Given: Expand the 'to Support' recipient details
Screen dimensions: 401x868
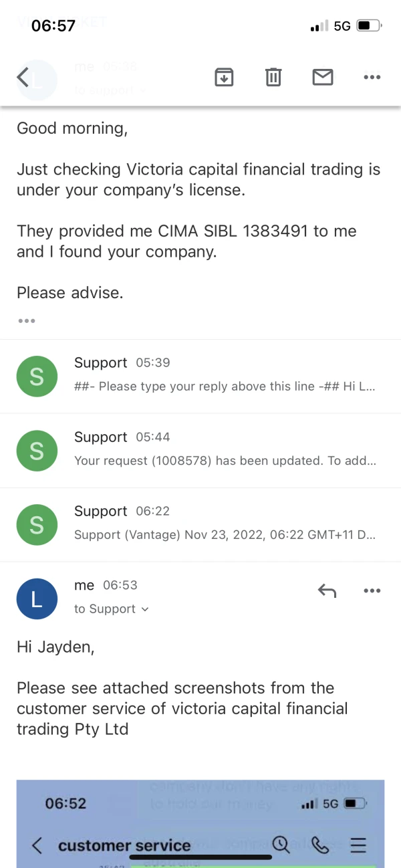Looking at the screenshot, I should click(111, 609).
